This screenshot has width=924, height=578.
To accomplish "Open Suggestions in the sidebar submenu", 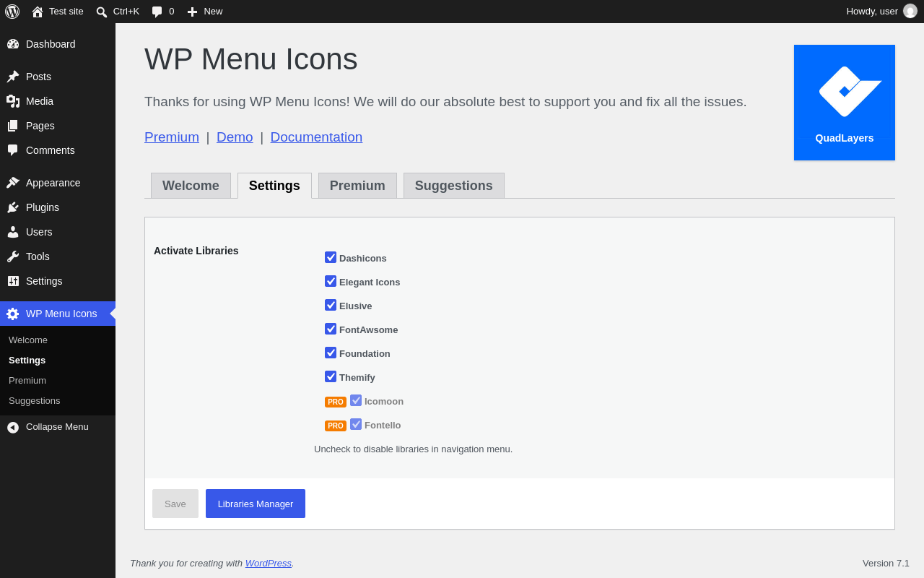I will [35, 401].
